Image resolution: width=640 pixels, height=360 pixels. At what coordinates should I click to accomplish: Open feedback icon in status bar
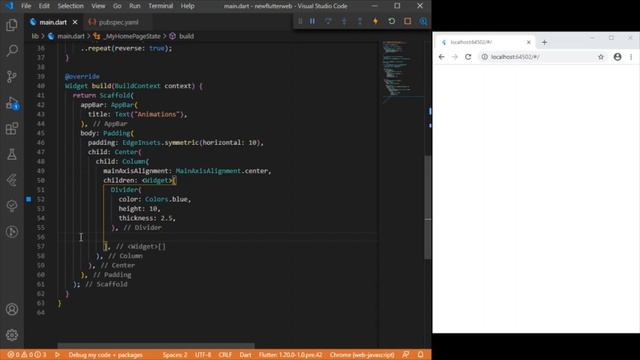point(406,355)
